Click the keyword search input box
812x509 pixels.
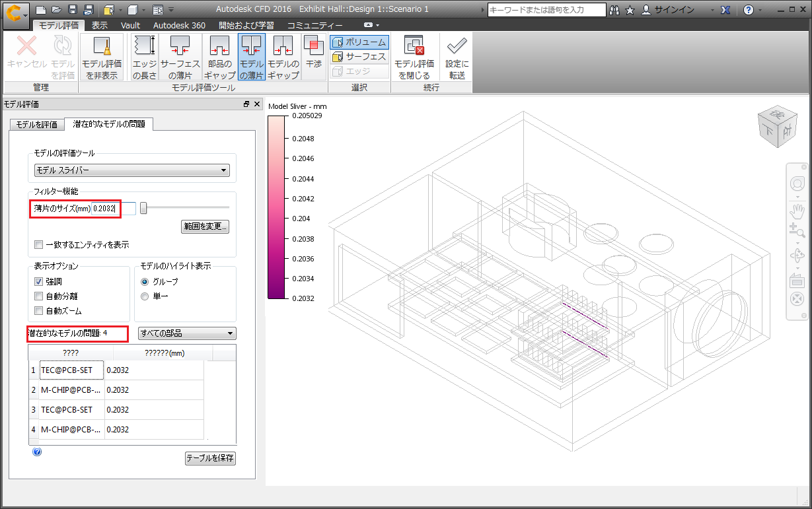[546, 10]
